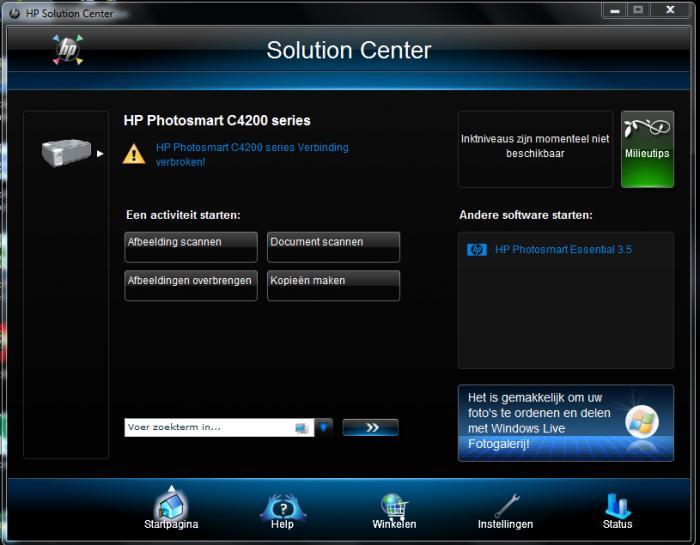The width and height of the screenshot is (700, 545).
Task: Open the Windows Live Fotogalerij banner
Action: coord(566,423)
